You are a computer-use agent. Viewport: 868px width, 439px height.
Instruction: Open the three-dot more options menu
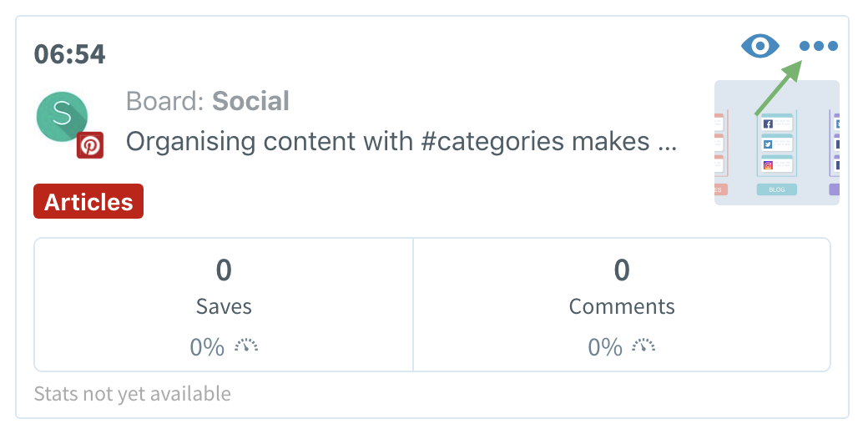tap(819, 46)
